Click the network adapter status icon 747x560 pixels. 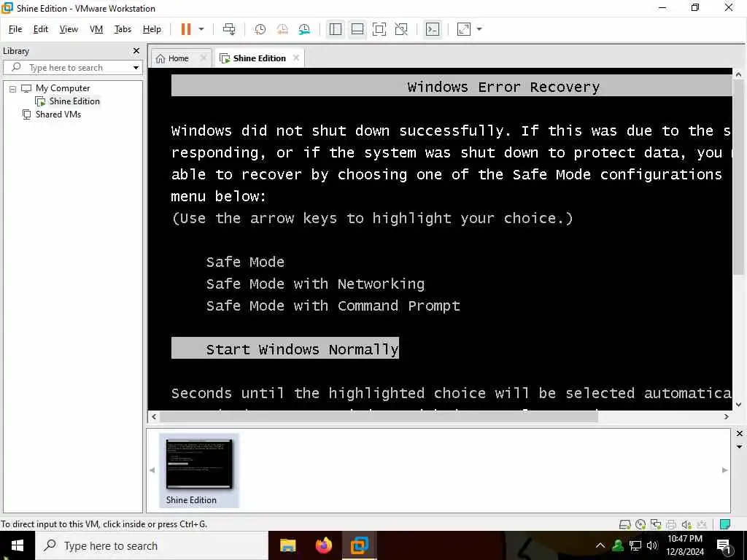[x=656, y=524]
